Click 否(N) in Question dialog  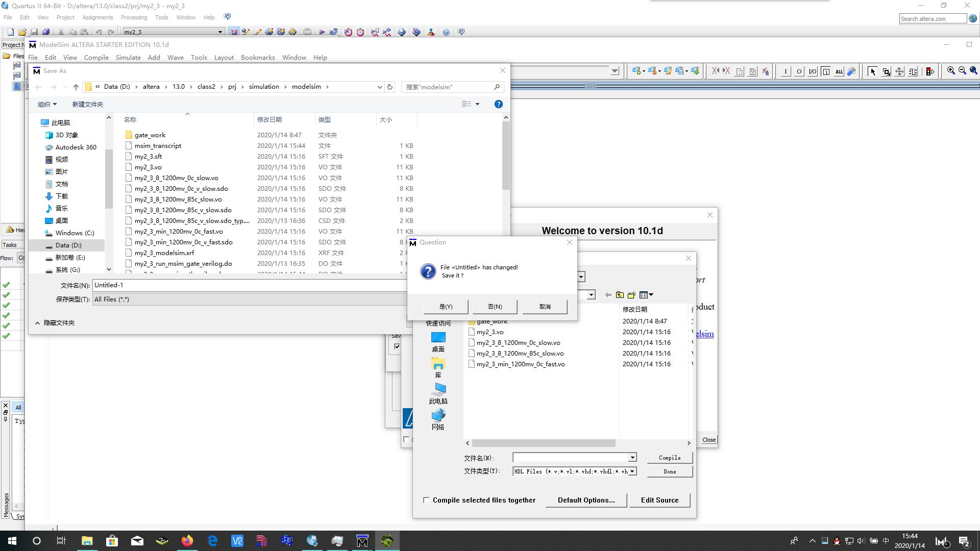(495, 307)
